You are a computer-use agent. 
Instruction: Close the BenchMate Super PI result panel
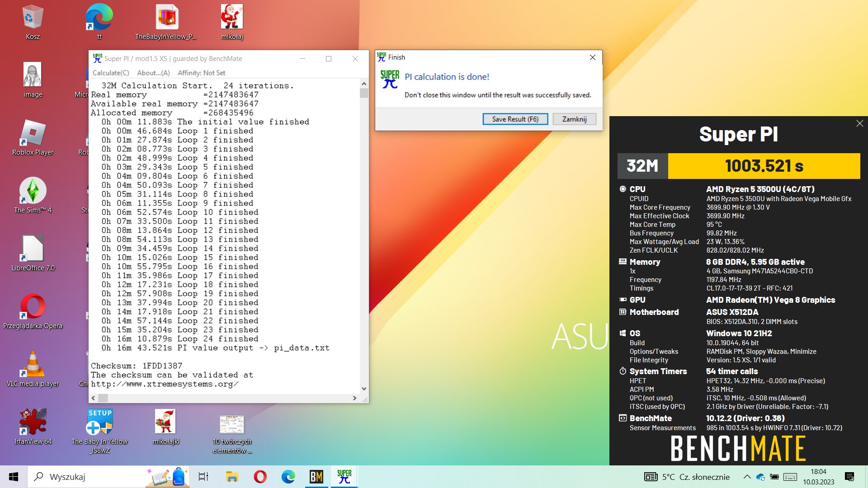point(859,123)
